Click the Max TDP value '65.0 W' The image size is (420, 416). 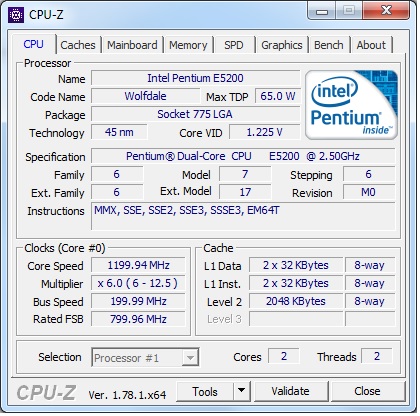(x=278, y=96)
